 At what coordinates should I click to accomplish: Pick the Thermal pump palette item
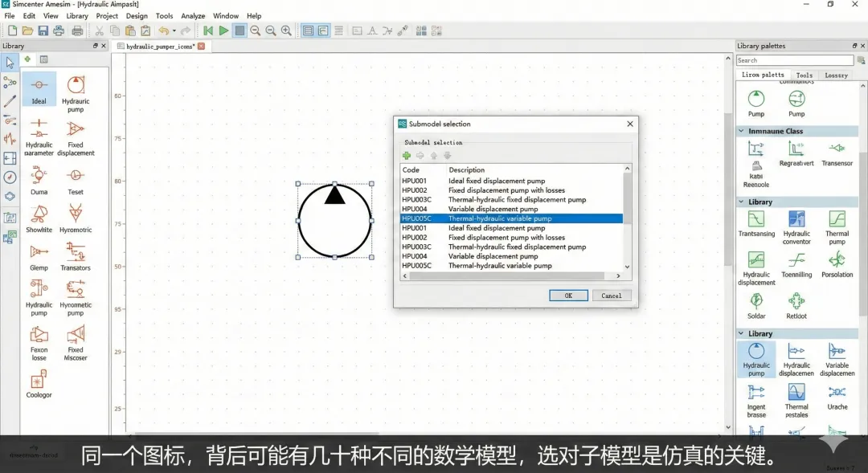pyautogui.click(x=837, y=227)
